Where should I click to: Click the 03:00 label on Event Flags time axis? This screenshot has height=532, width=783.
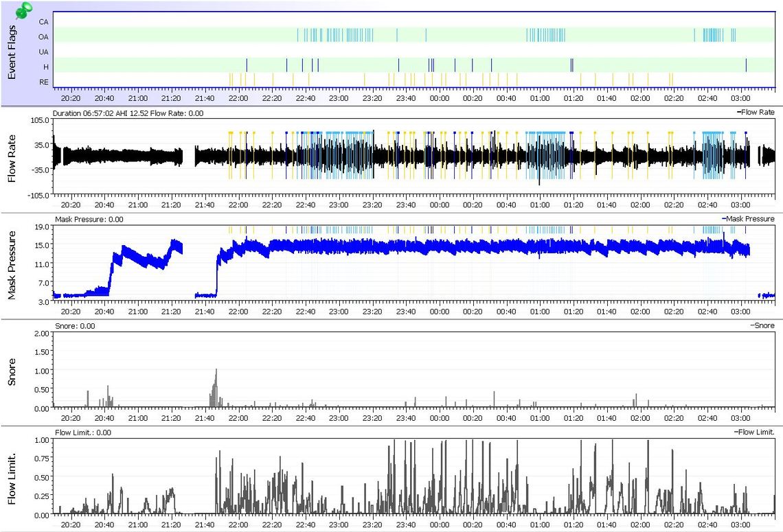tap(740, 98)
